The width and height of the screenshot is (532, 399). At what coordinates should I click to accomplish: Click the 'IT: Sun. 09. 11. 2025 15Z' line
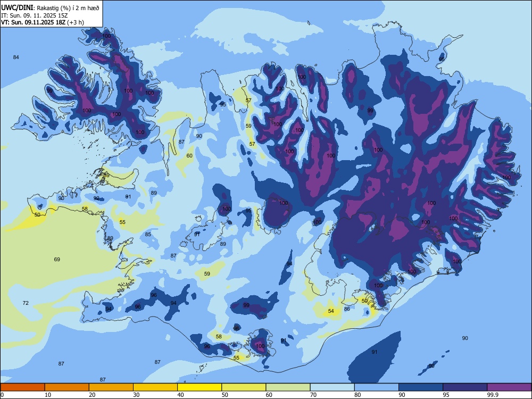[x=34, y=15]
